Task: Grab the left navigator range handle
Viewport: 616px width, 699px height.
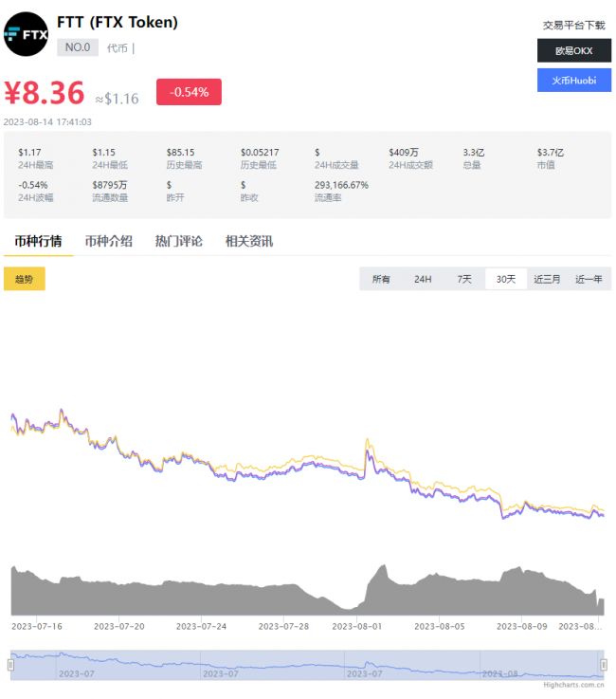Action: click(x=10, y=665)
